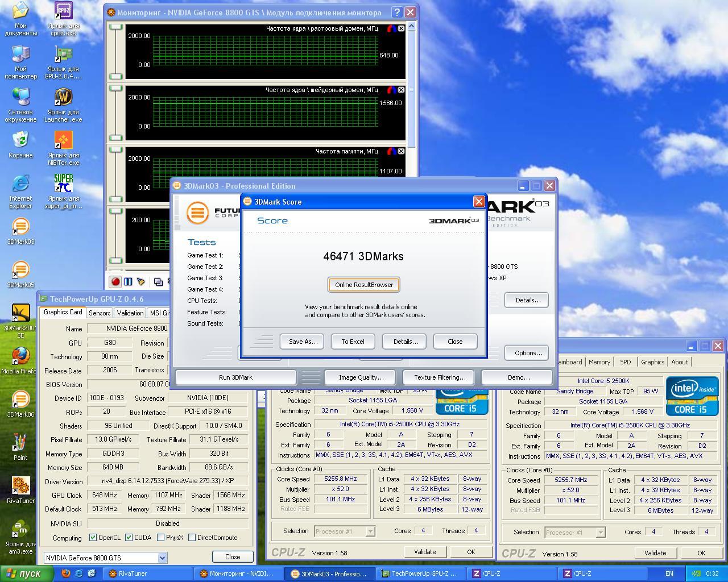Switch to the Validation tab in GPU-Z

tap(130, 313)
